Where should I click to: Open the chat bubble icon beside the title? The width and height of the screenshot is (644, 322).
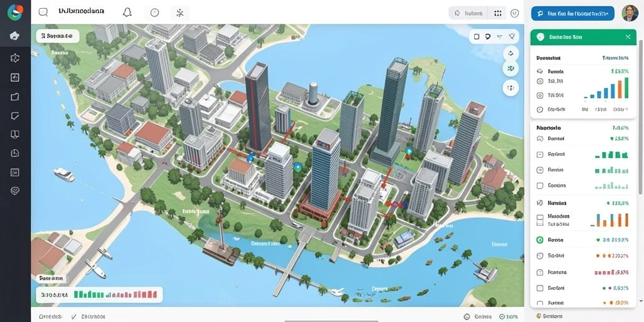(43, 13)
